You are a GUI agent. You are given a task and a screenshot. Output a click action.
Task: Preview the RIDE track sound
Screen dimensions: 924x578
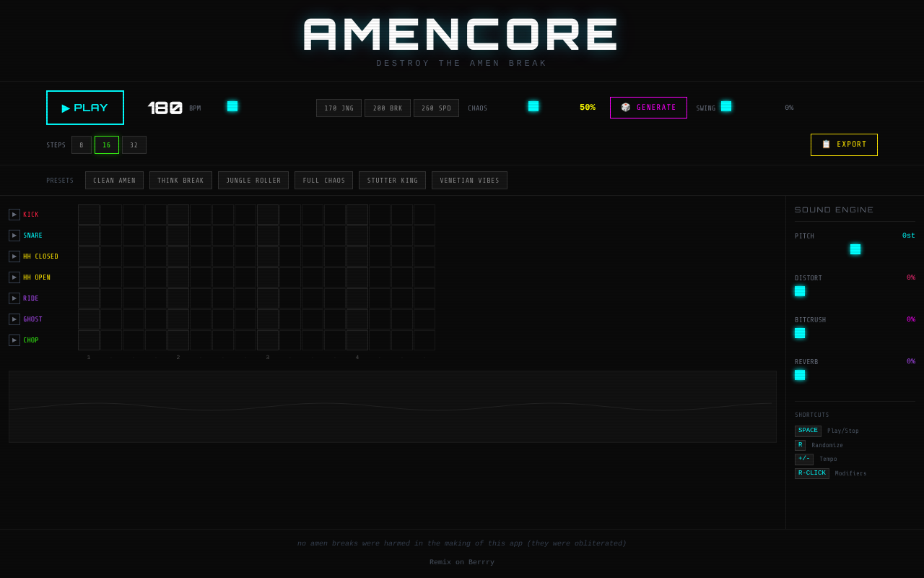14,298
